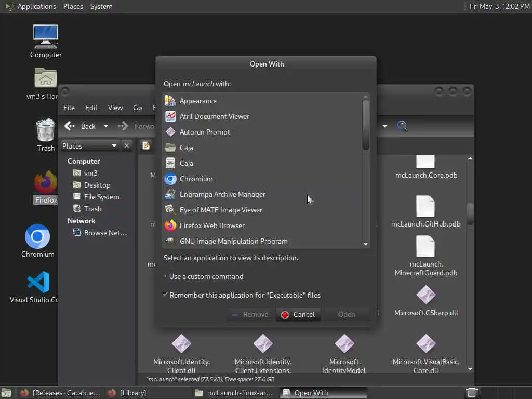This screenshot has width=532, height=399.
Task: Switch to mcLaunch-linux taskbar window
Action: (x=235, y=393)
